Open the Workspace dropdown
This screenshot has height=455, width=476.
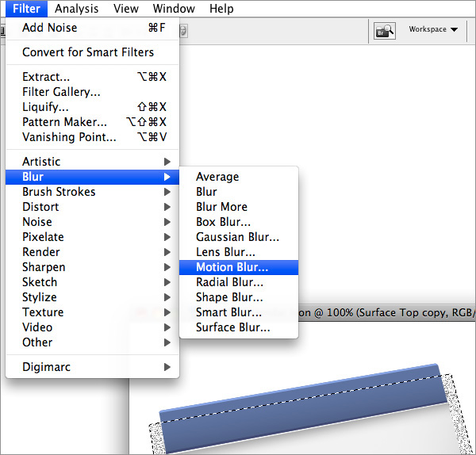pos(433,29)
